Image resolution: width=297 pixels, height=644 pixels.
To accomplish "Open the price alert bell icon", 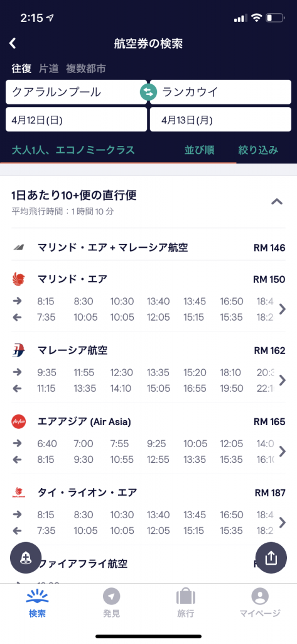I will click(26, 558).
